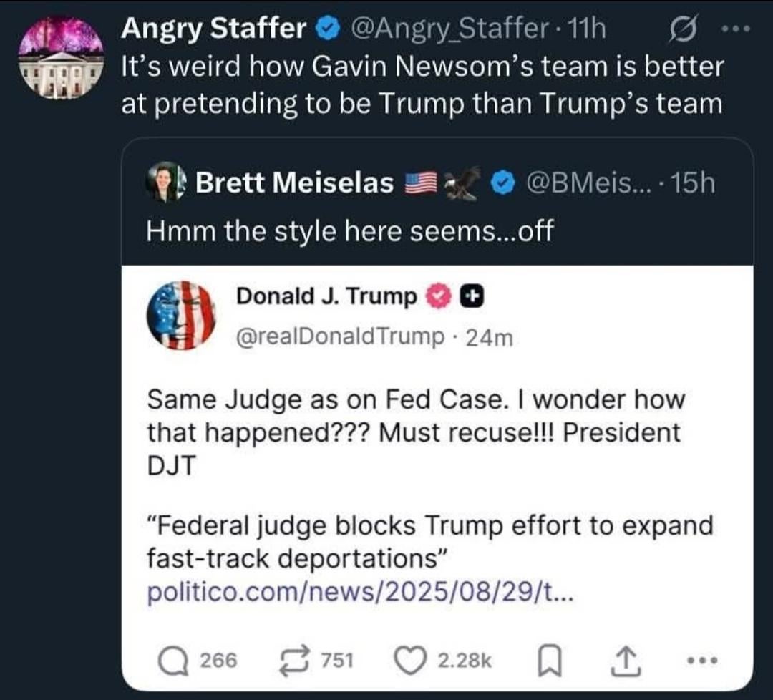Open Angry Staffer tweet more options menu
Screen dimensions: 773x700
click(736, 29)
